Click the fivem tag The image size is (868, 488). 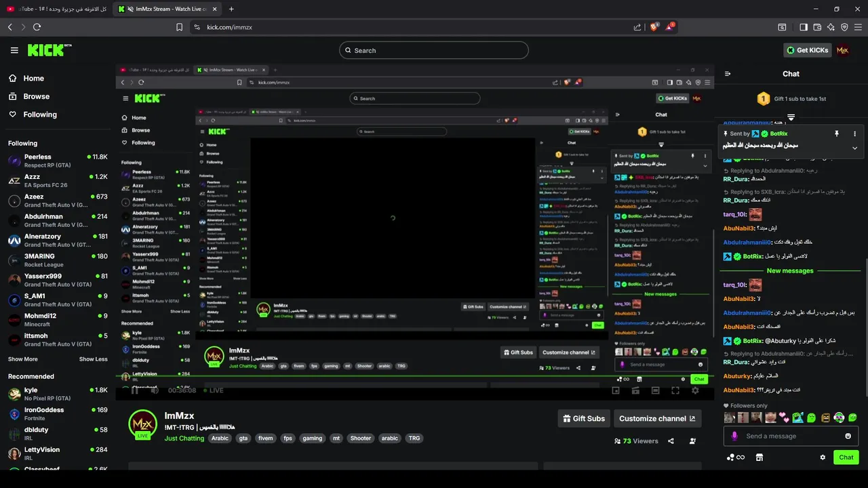point(265,439)
